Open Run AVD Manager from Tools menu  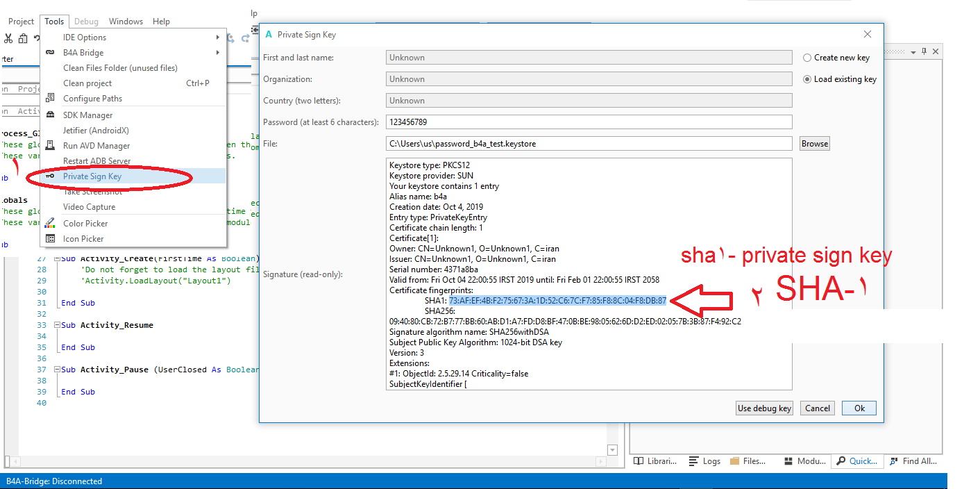tap(96, 146)
